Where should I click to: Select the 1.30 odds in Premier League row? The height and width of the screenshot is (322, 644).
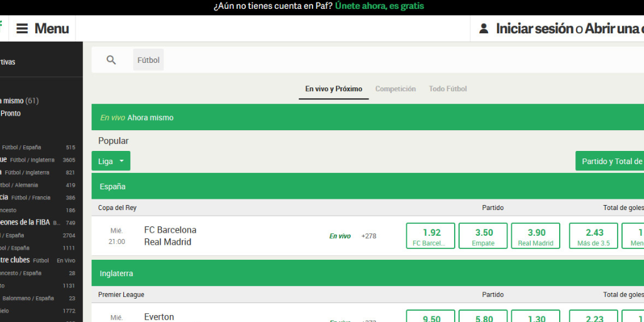tap(536, 316)
